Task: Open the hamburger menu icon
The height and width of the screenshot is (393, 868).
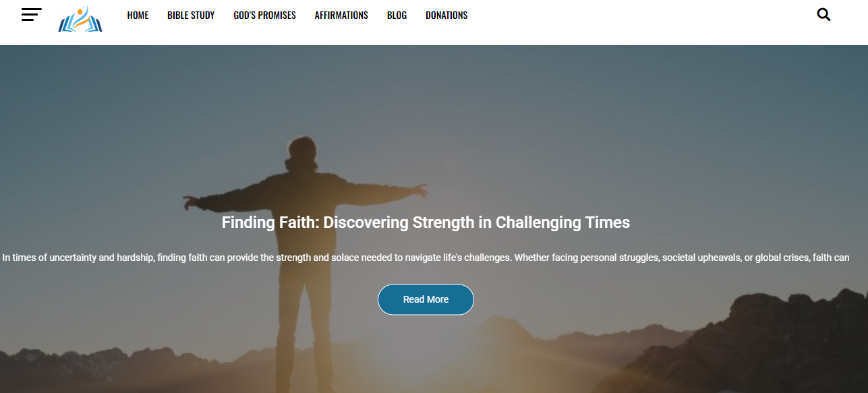Action: [x=31, y=15]
